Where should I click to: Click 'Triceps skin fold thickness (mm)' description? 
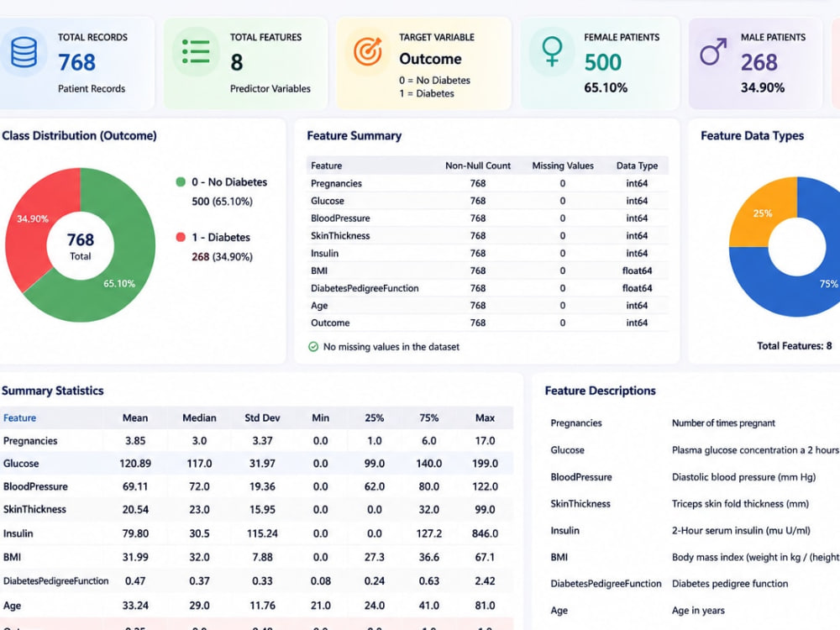coord(740,503)
